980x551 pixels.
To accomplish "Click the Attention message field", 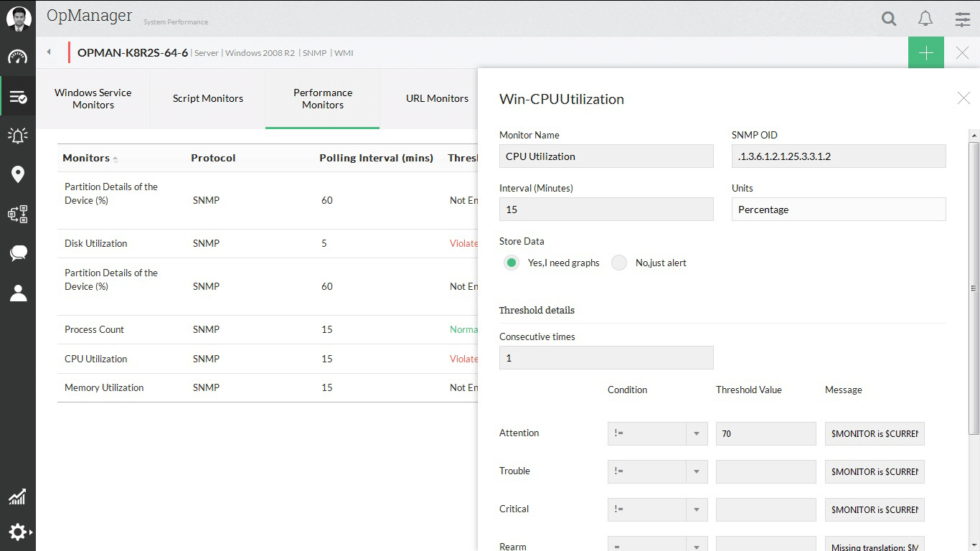I will pyautogui.click(x=875, y=433).
